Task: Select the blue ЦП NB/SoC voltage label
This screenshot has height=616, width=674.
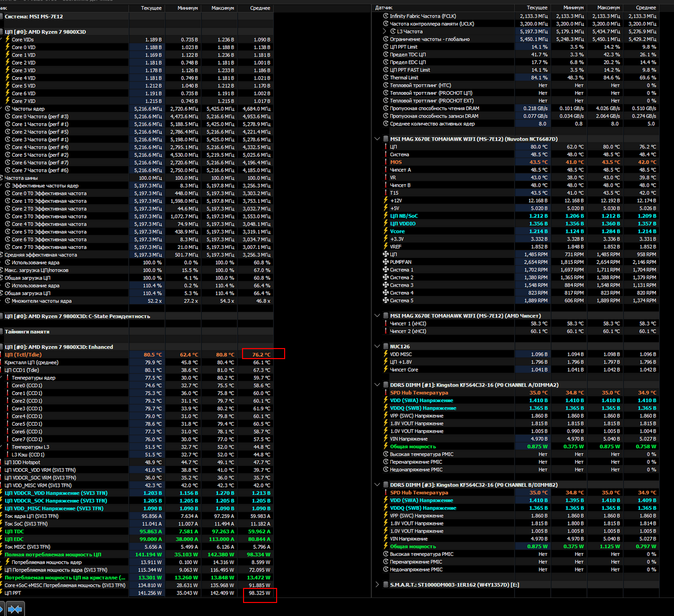Action: click(404, 216)
